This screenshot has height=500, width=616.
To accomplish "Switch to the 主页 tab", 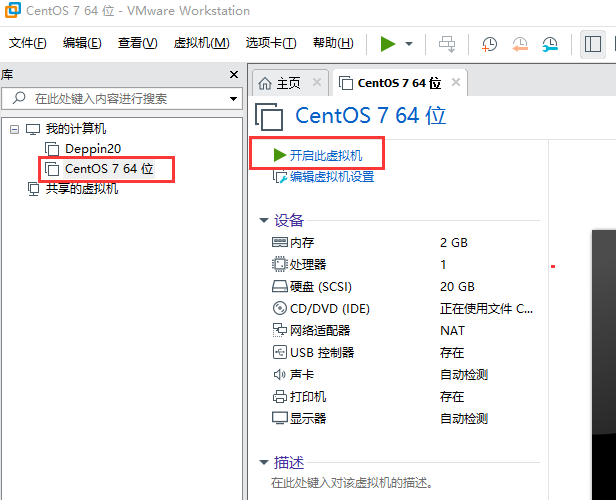I will click(x=288, y=83).
